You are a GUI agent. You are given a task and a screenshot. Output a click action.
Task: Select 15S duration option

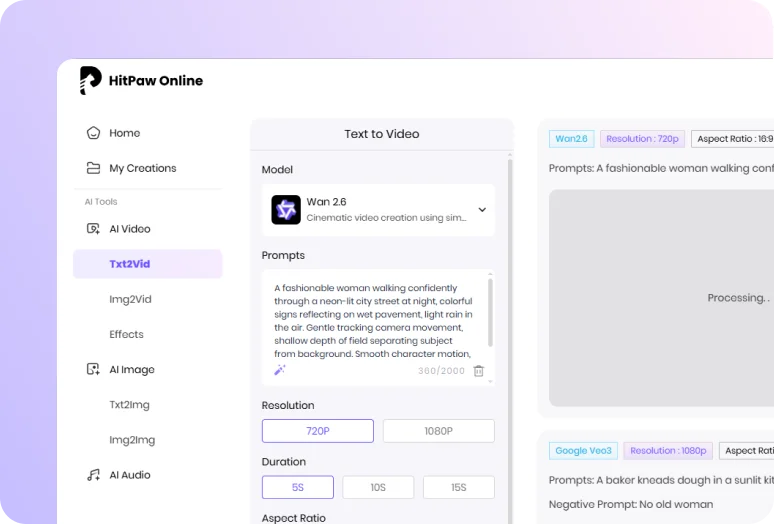tap(458, 487)
